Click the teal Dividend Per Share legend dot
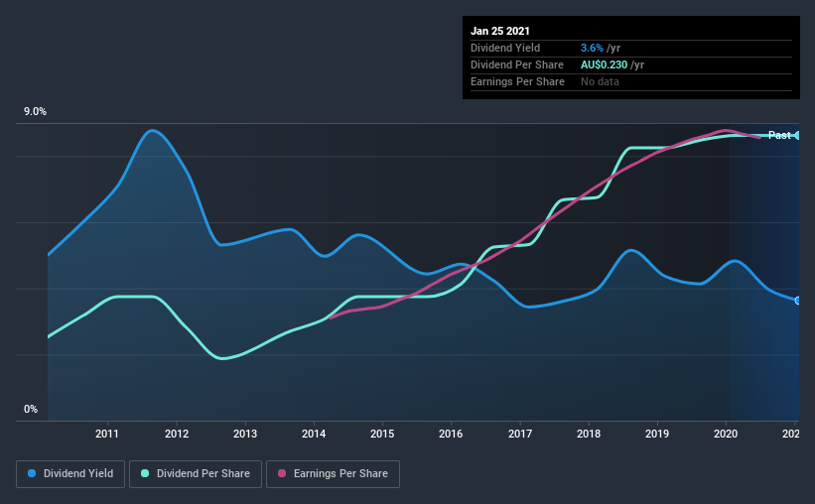This screenshot has width=815, height=504. [x=145, y=473]
